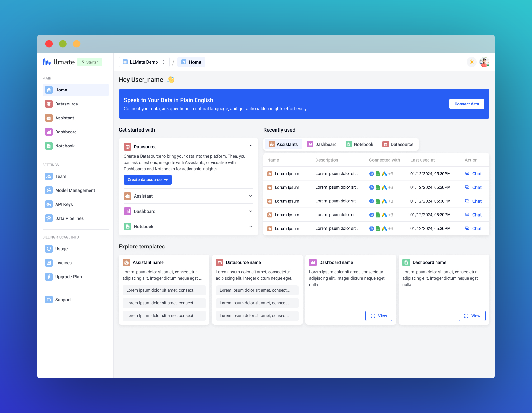Screen dimensions: 532x413
Task: Open Assistant via its sidebar robot icon
Action: 49,118
